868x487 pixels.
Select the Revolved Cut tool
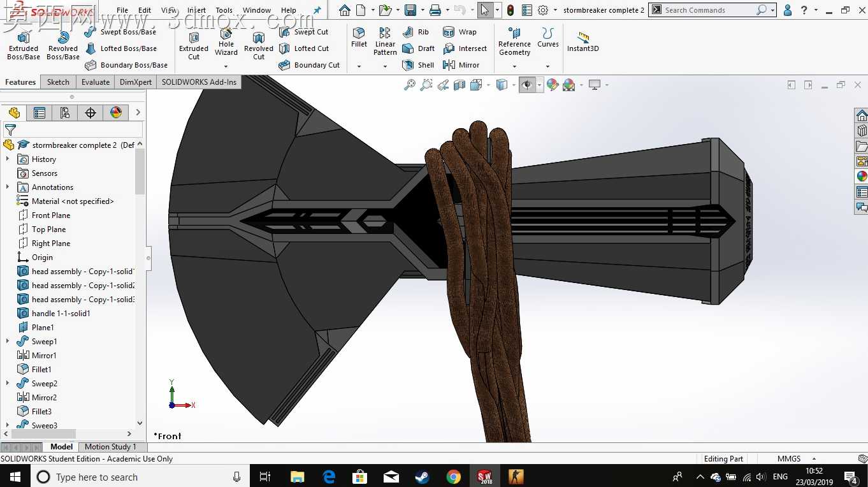tap(259, 45)
